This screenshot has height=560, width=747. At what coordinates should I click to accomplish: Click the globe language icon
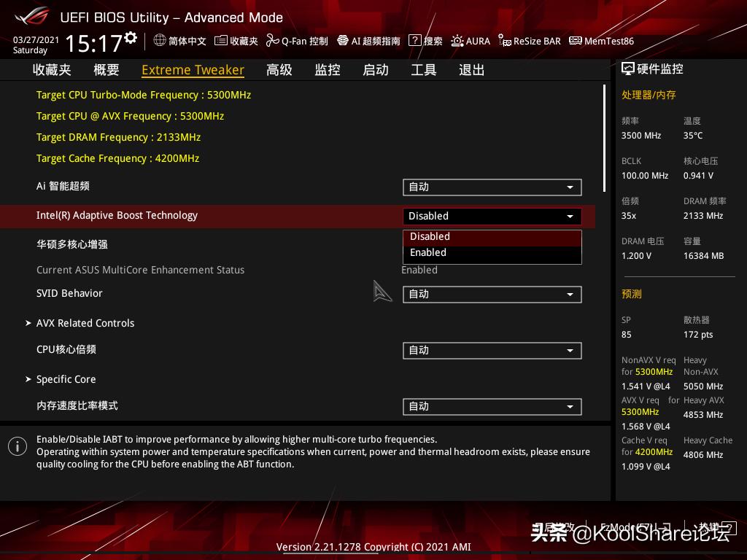[160, 41]
